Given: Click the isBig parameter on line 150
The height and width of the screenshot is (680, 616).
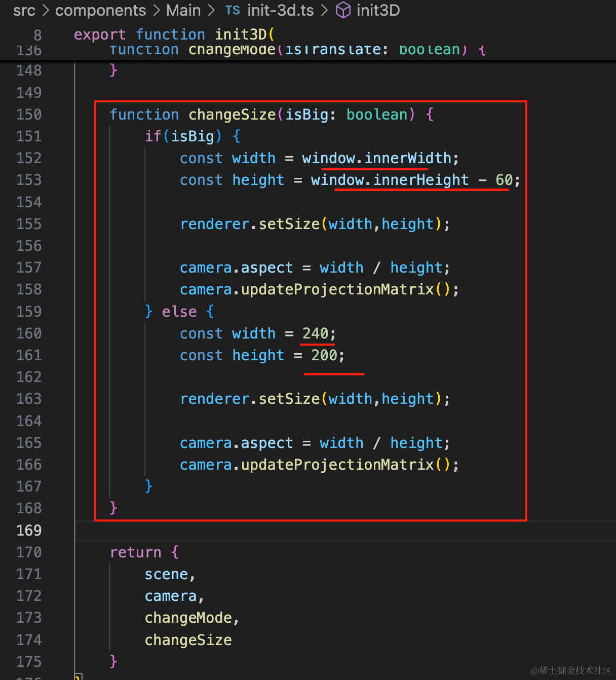Looking at the screenshot, I should click(x=306, y=115).
